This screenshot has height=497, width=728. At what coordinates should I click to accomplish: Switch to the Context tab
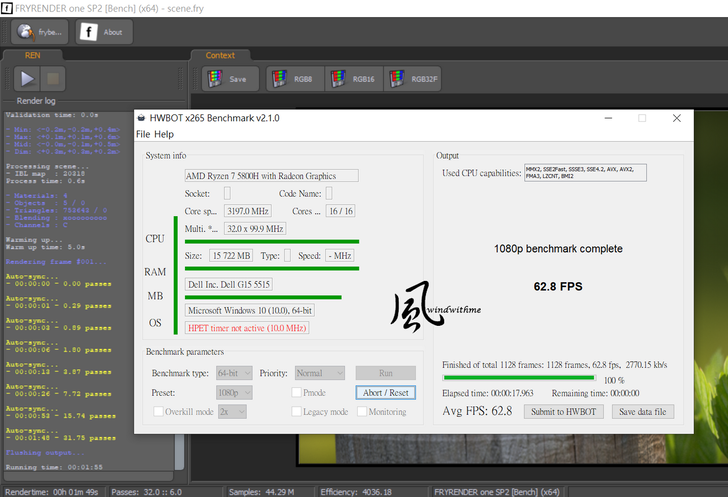coord(220,55)
